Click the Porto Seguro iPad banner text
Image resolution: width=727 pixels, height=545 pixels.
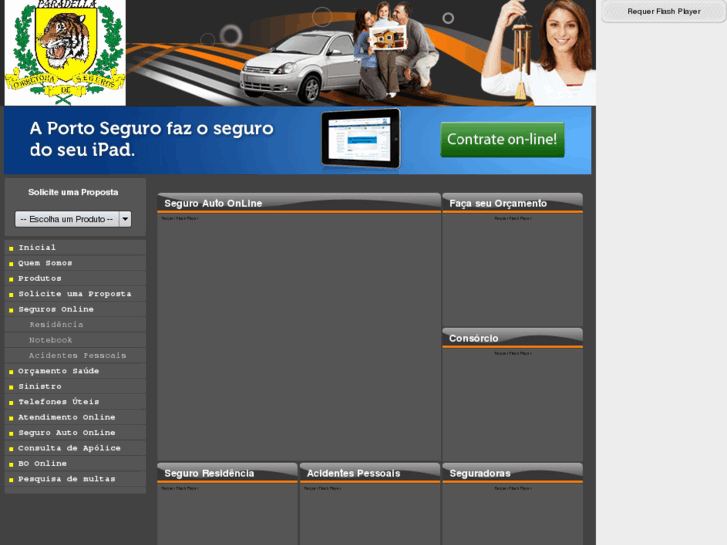[152, 139]
